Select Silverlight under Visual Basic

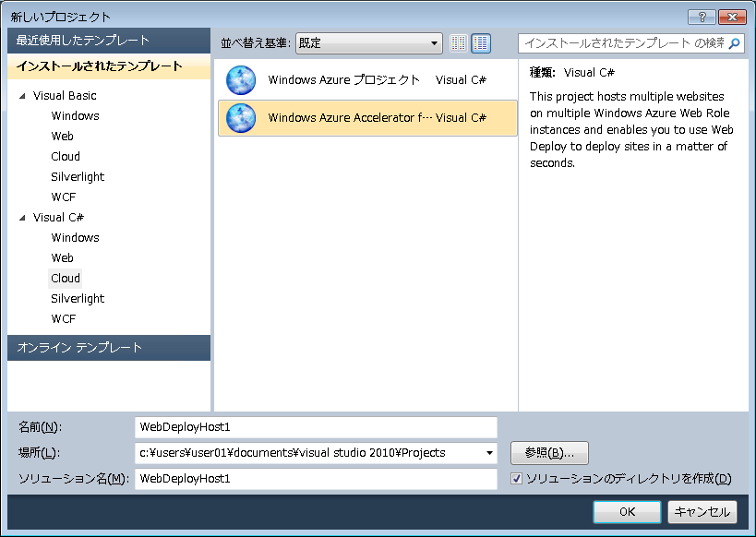point(78,177)
